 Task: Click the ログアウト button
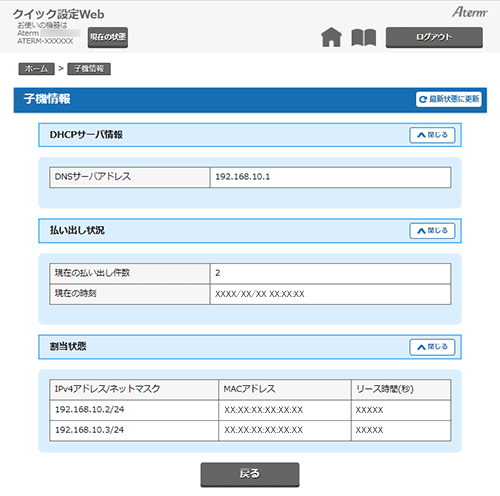tap(434, 37)
